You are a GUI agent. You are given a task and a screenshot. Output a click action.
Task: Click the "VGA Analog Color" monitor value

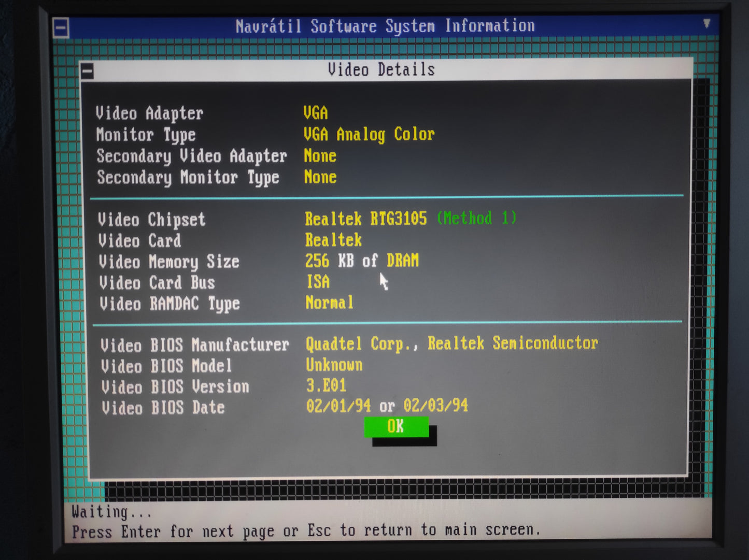click(x=369, y=135)
